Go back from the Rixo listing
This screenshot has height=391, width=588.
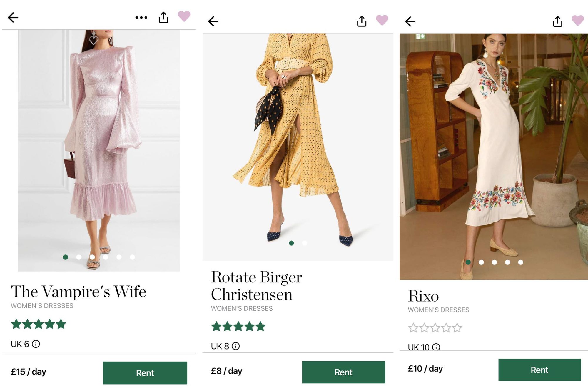[410, 21]
